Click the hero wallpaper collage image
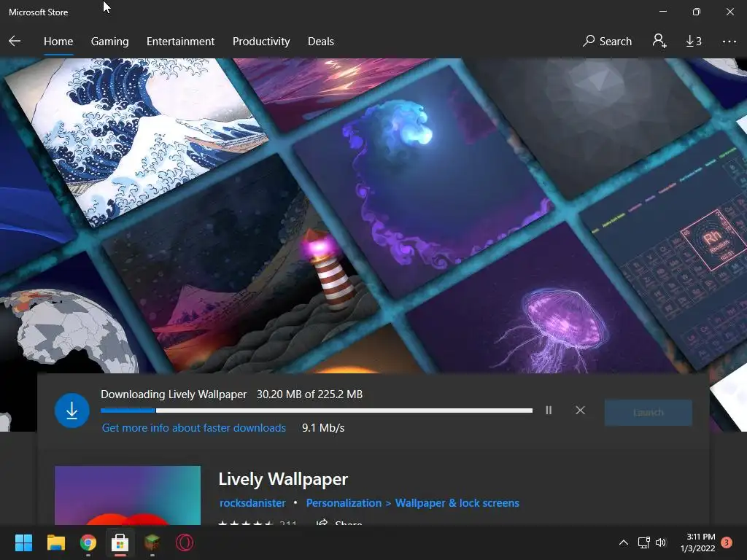This screenshot has width=747, height=560. pyautogui.click(x=373, y=215)
